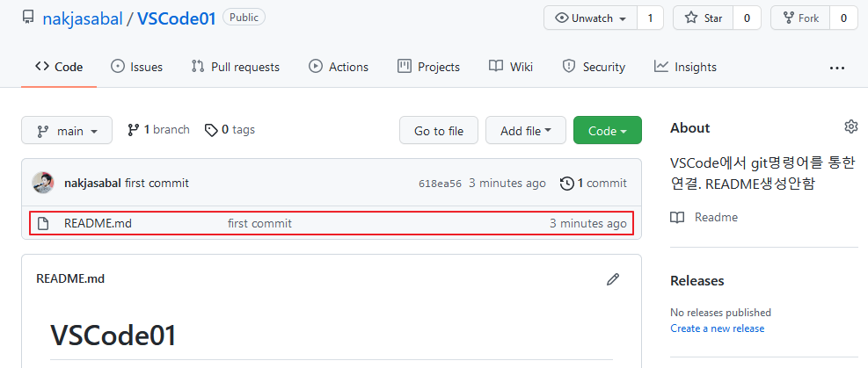
Task: Click the No releases published text
Action: click(720, 312)
